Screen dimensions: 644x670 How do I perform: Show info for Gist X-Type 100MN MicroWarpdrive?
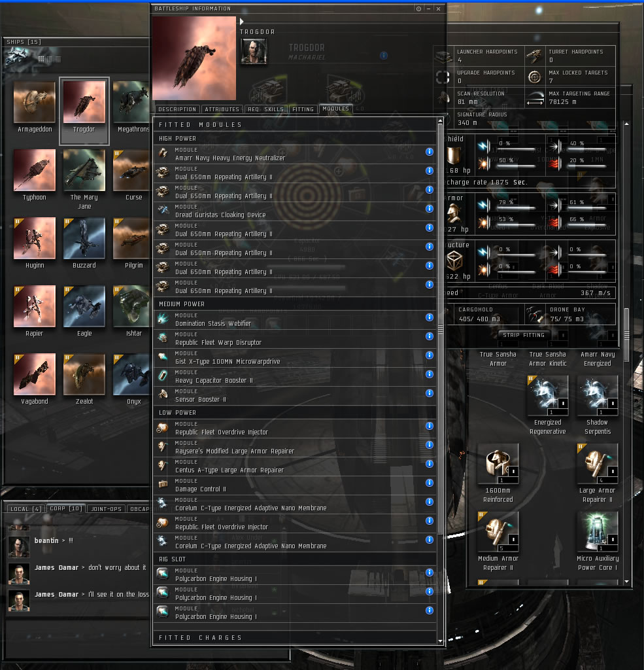[430, 355]
